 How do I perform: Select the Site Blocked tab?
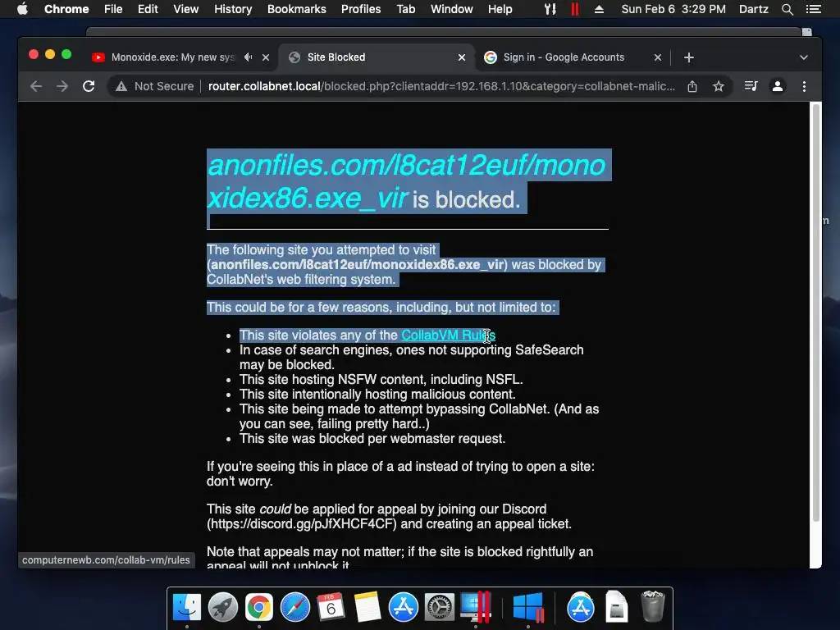375,57
